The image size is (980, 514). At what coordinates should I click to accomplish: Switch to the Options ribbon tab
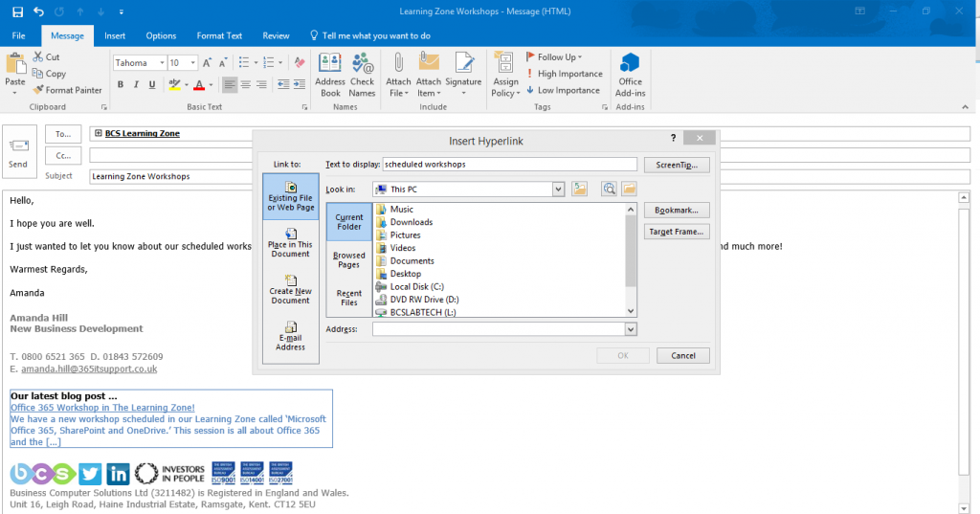click(x=161, y=35)
